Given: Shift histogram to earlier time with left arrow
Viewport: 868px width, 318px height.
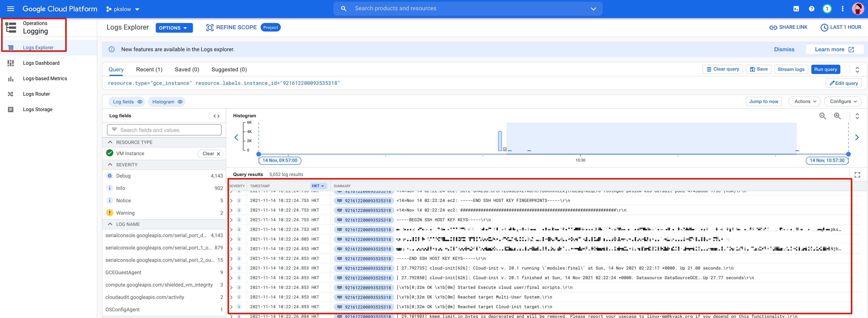Looking at the screenshot, I should click(236, 137).
